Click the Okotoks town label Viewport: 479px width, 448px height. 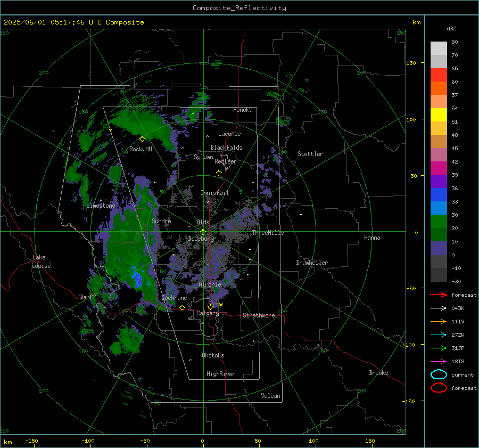pyautogui.click(x=213, y=355)
